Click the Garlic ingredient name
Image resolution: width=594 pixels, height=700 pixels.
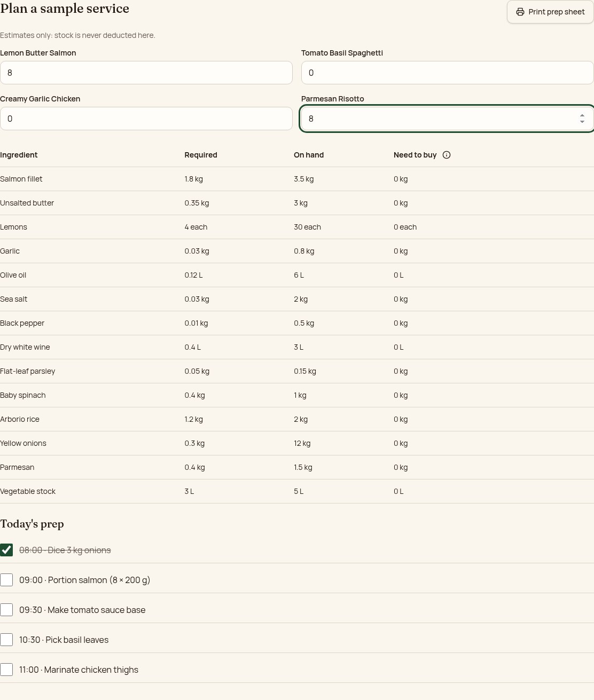coord(10,251)
